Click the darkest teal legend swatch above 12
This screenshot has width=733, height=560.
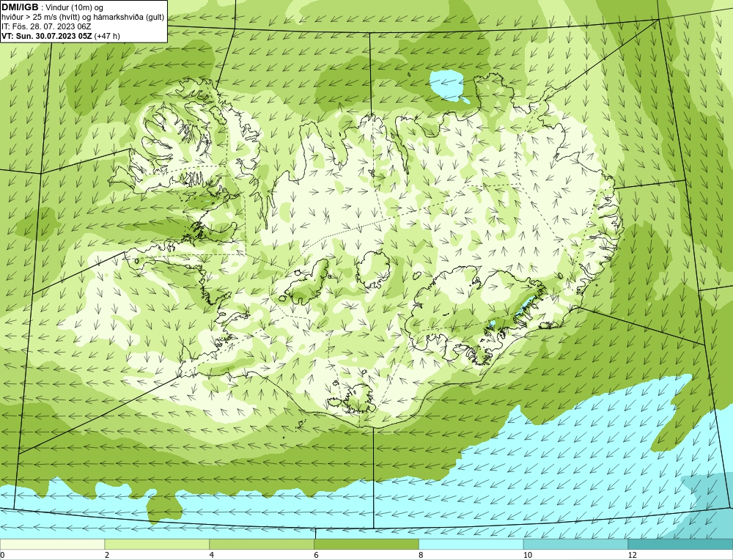(x=680, y=545)
